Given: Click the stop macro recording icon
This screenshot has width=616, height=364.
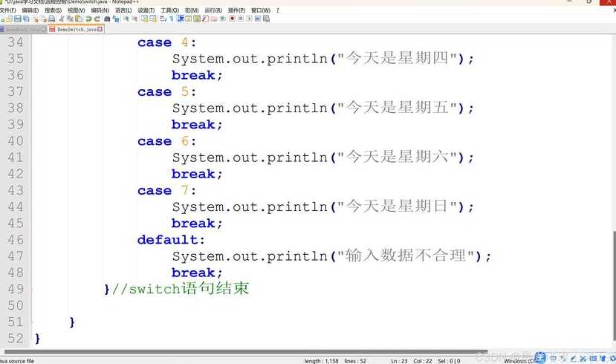Looking at the screenshot, I should point(241,19).
